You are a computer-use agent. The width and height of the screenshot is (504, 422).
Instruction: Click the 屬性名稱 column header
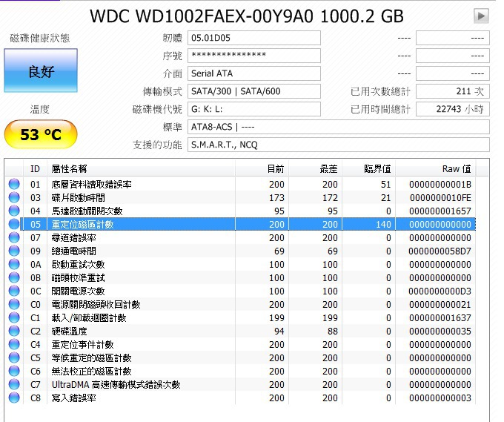pos(141,168)
